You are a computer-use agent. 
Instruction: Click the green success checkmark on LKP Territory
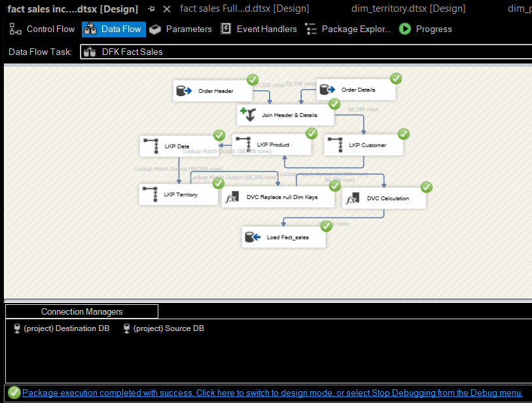click(x=219, y=183)
